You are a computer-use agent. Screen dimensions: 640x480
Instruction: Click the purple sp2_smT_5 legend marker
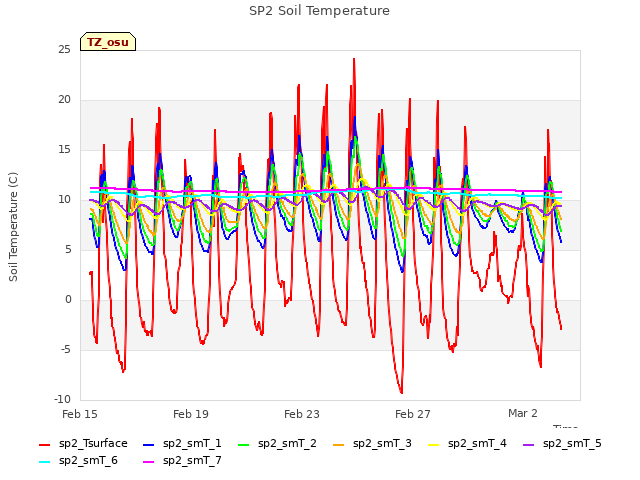pos(529,444)
